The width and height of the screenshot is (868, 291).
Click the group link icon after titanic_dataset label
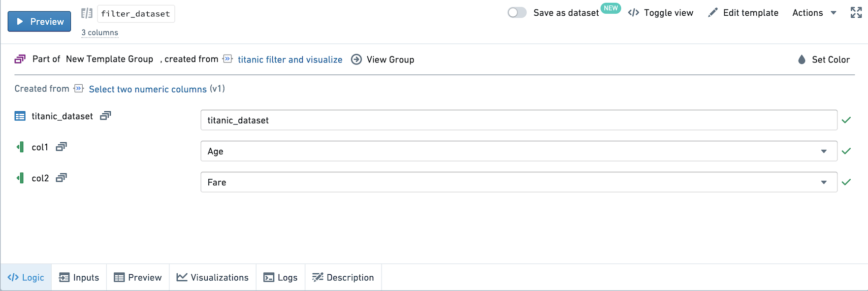(105, 116)
